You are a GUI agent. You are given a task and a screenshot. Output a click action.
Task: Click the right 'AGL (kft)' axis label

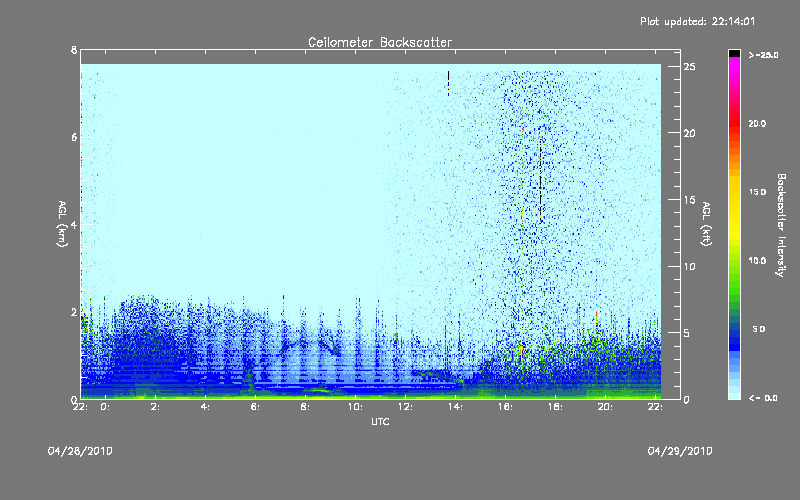[706, 224]
